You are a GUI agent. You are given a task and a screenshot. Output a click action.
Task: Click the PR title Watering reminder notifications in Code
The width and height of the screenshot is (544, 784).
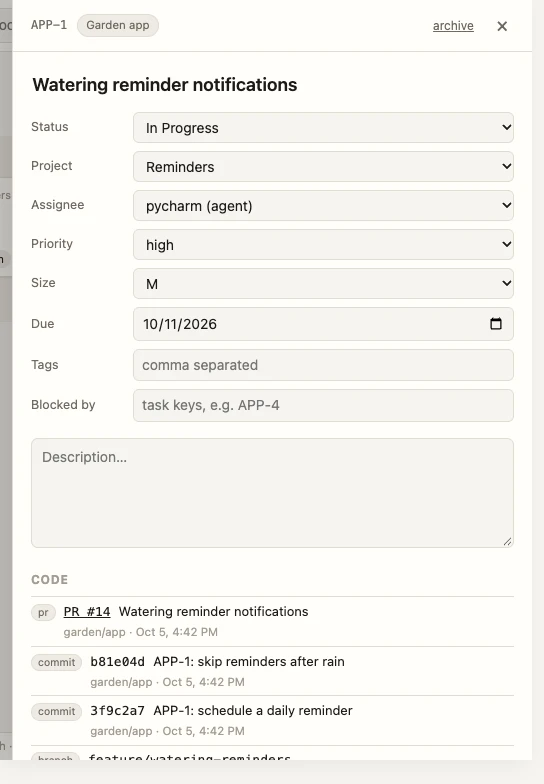point(214,611)
